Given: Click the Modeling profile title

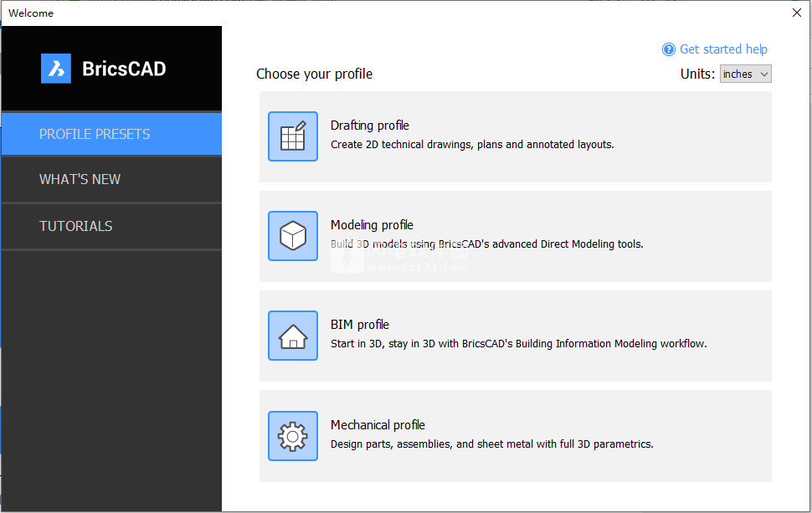Looking at the screenshot, I should 372,224.
